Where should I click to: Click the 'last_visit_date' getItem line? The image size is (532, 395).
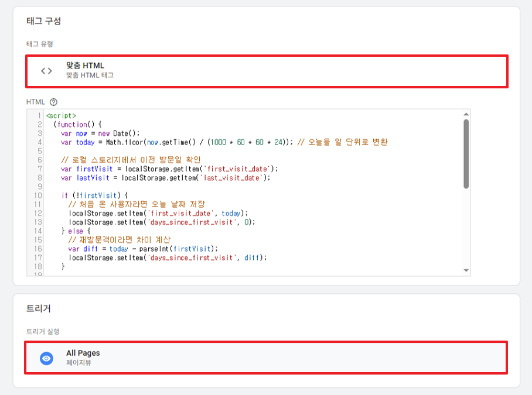point(166,178)
